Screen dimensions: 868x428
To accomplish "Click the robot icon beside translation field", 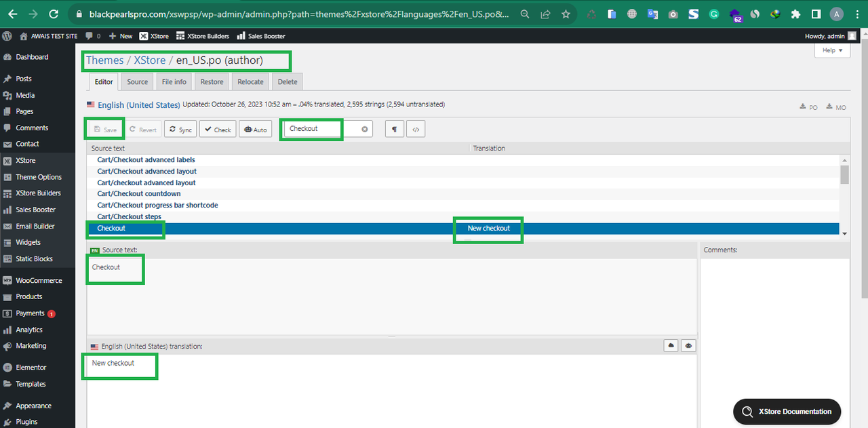I will tap(688, 346).
